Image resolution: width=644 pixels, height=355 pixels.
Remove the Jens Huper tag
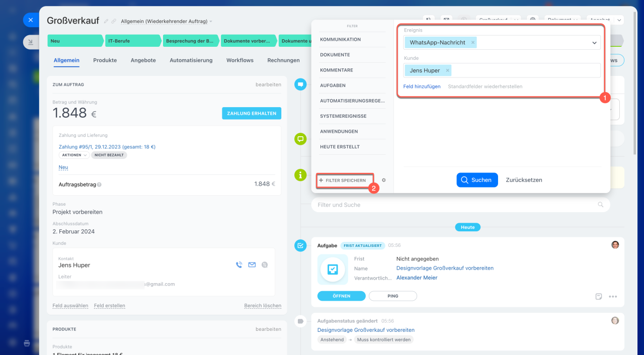pyautogui.click(x=447, y=70)
